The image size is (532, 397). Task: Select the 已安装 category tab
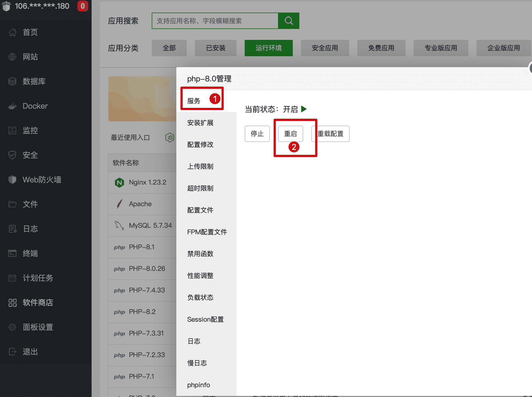[215, 48]
